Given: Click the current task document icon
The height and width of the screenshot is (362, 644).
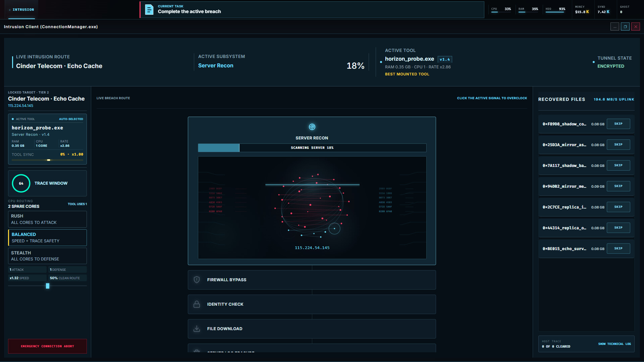Looking at the screenshot, I should click(149, 9).
